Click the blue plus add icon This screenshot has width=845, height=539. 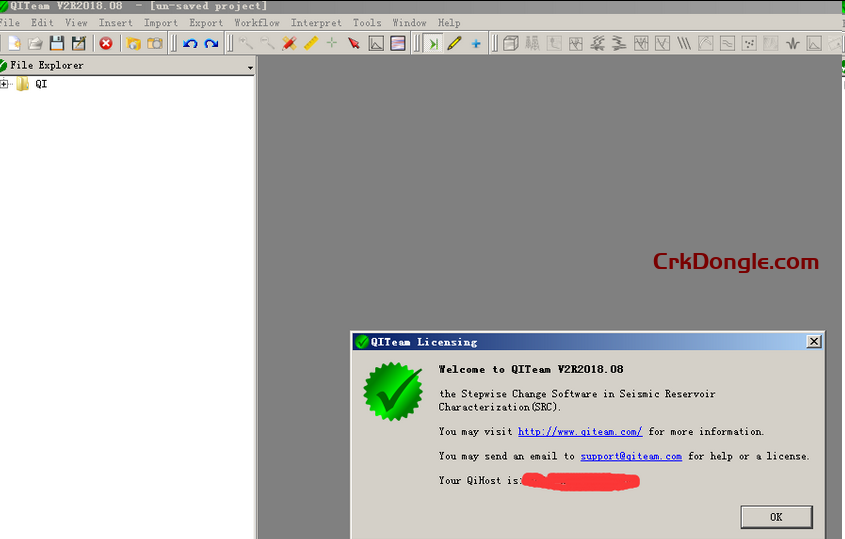coord(476,43)
